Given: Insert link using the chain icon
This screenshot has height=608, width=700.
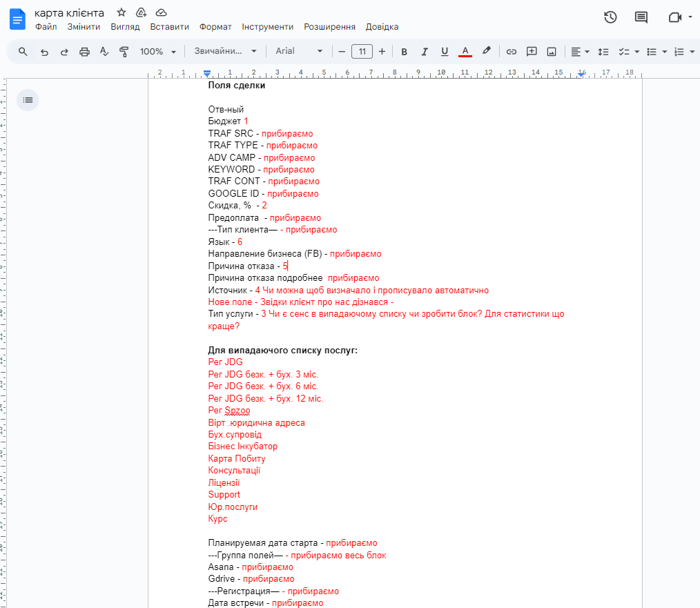Looking at the screenshot, I should tap(512, 52).
